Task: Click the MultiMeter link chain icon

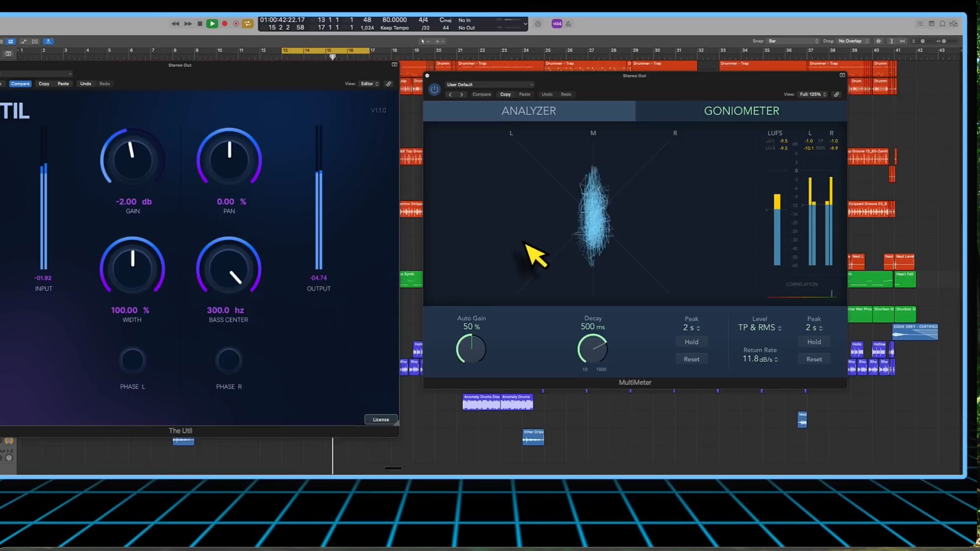Action: click(x=836, y=94)
